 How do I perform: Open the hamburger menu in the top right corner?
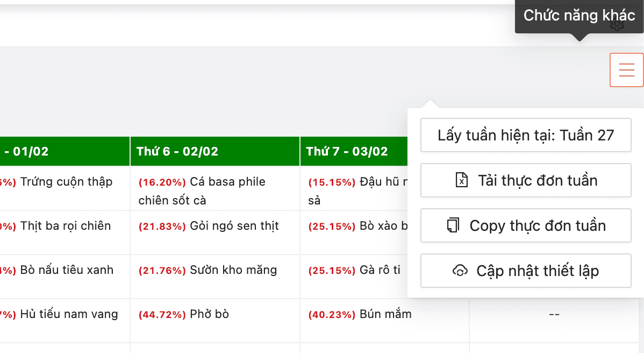[x=626, y=70]
